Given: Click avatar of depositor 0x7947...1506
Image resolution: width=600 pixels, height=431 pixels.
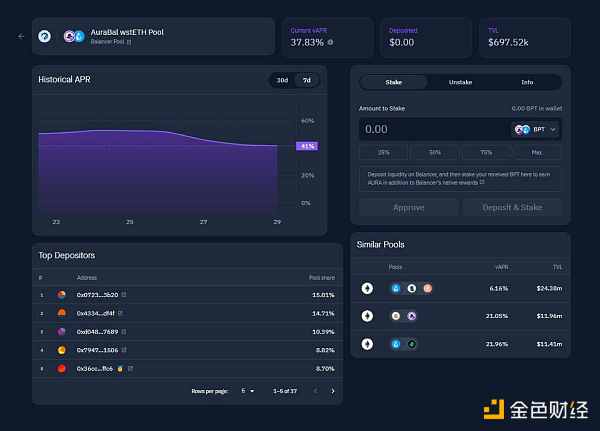Looking at the screenshot, I should coord(61,350).
